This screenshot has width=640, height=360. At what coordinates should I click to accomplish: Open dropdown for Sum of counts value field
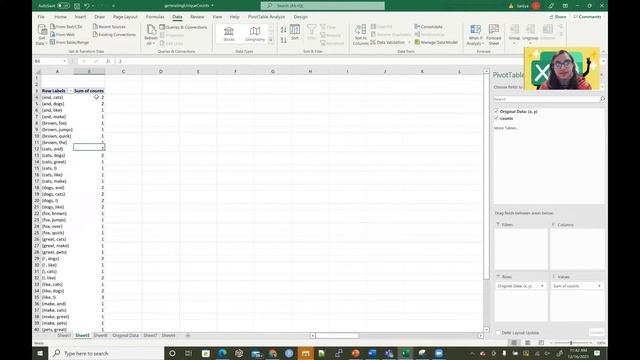click(x=599, y=286)
